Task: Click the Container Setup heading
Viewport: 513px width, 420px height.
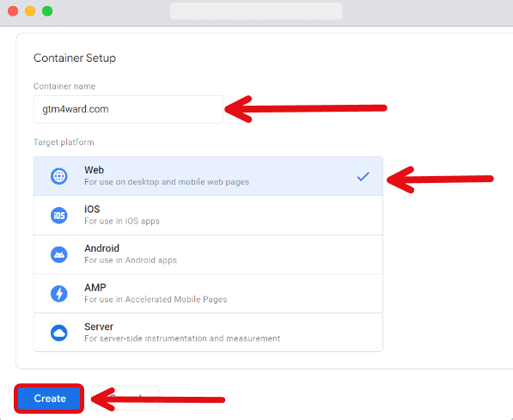Action: 75,58
